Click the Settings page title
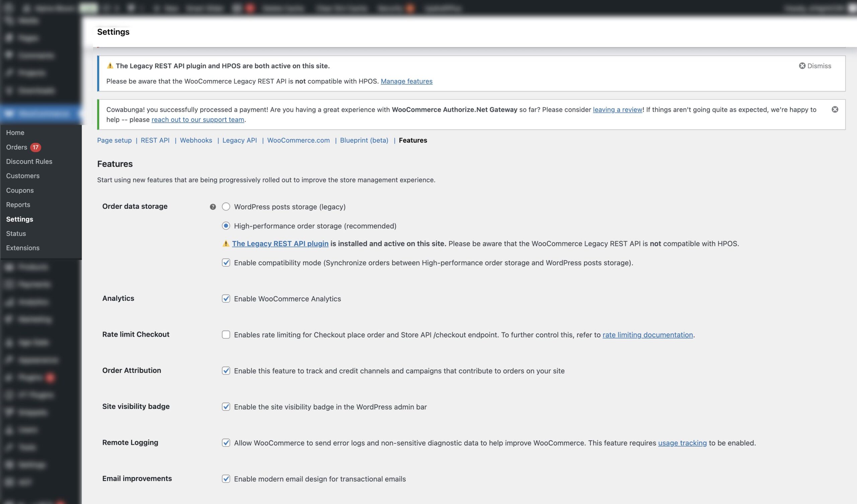 tap(113, 32)
